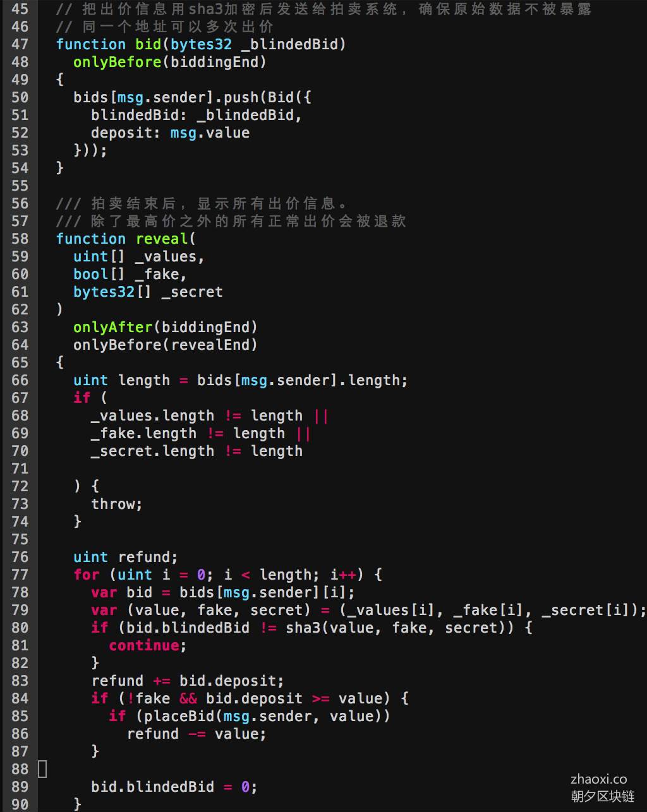The height and width of the screenshot is (812, 647).
Task: Click the '}));' closing on line 53
Action: pyautogui.click(x=91, y=150)
